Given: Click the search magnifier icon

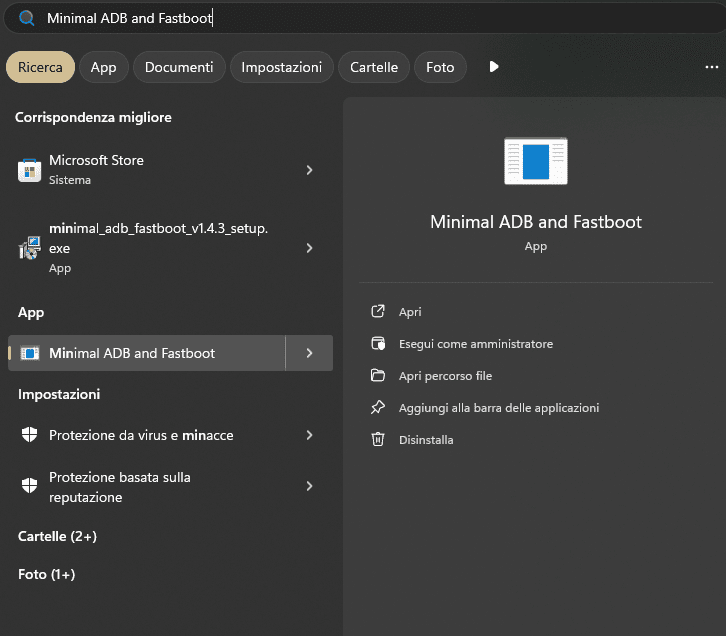Looking at the screenshot, I should coord(26,18).
